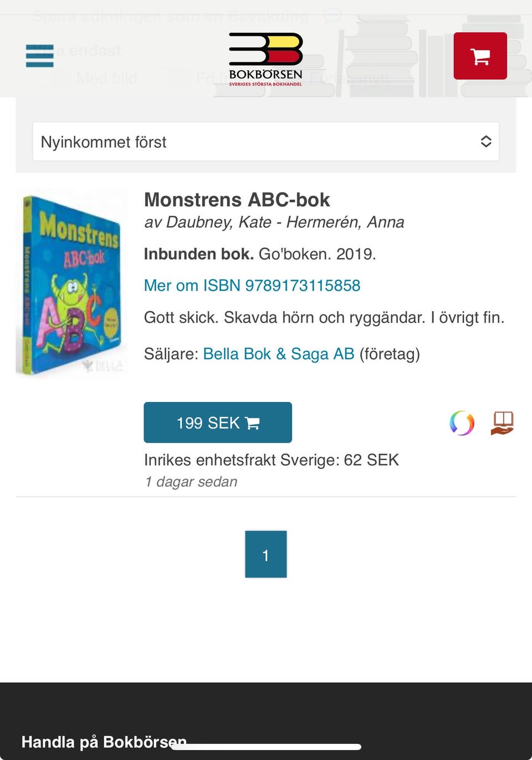Viewport: 532px width, 760px height.
Task: Open the Monstrens ABC-bok cover thumbnail
Action: pos(71,284)
